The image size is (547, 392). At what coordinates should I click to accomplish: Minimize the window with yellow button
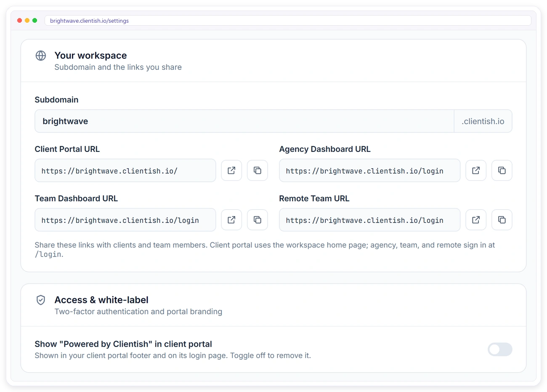[27, 21]
